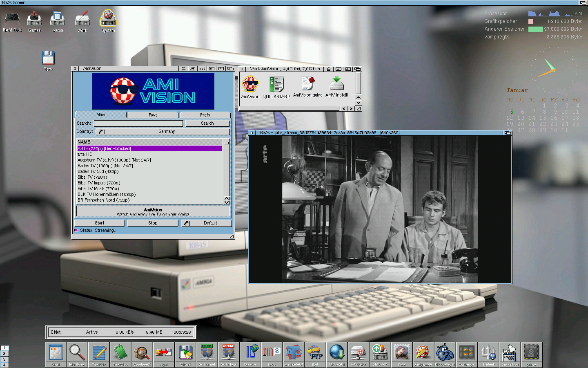Select the floppy disk desktop icon
The width and height of the screenshot is (588, 368).
click(x=48, y=61)
